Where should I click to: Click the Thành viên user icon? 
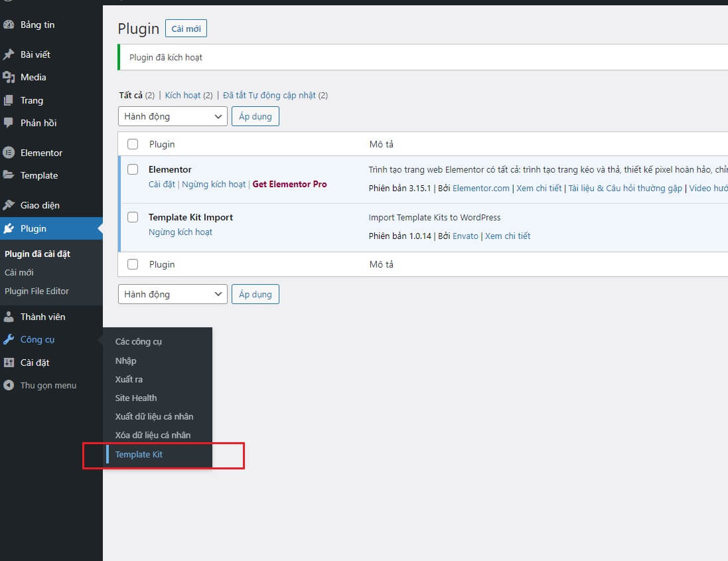(9, 317)
